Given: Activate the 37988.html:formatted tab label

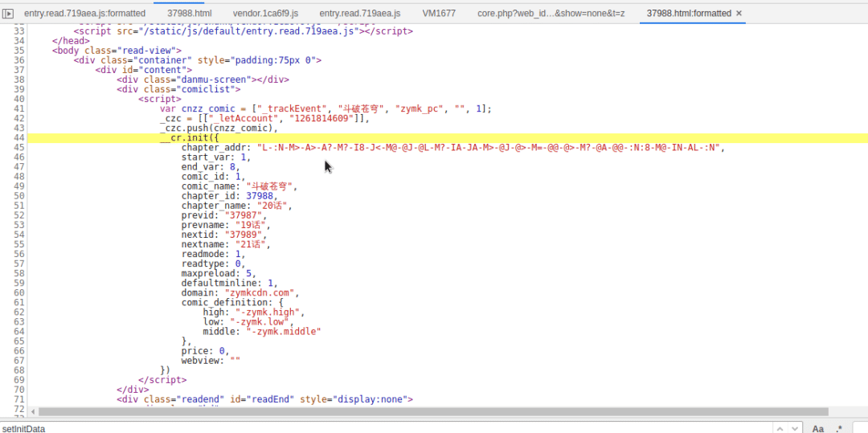Looking at the screenshot, I should [688, 14].
